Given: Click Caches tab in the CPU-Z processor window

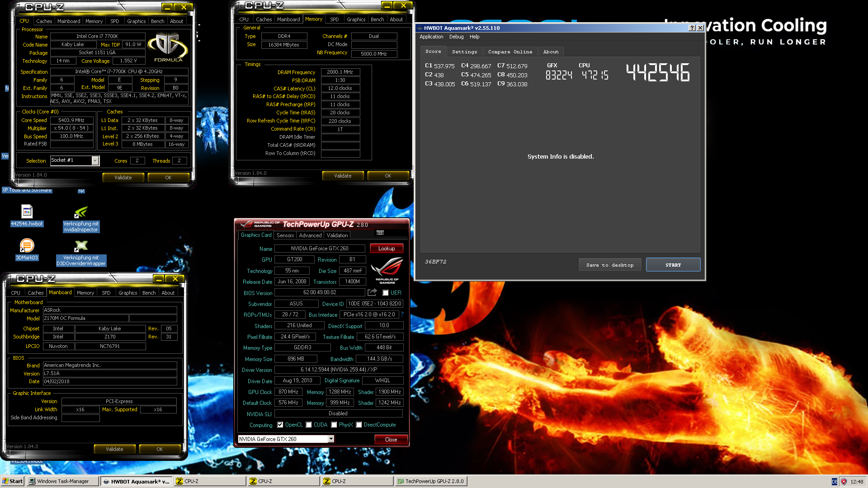Looking at the screenshot, I should 44,21.
